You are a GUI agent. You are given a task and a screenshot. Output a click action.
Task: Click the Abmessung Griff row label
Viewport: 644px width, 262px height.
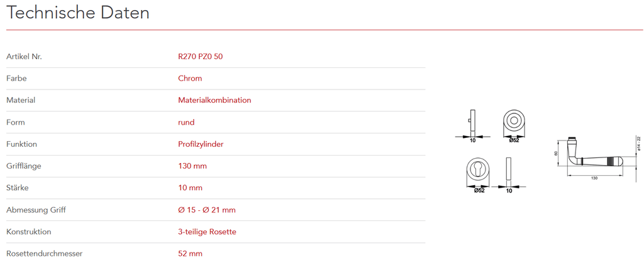click(x=36, y=210)
